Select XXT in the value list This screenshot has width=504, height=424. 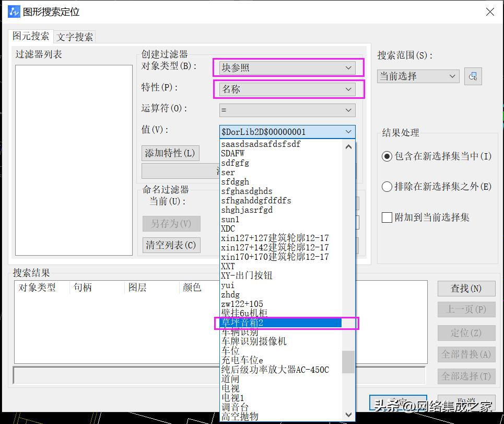coord(282,266)
